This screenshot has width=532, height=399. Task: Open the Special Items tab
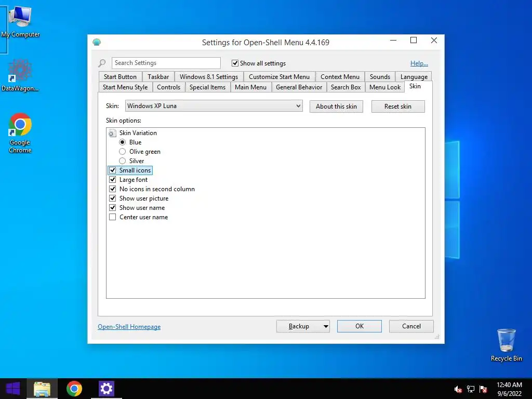tap(207, 87)
